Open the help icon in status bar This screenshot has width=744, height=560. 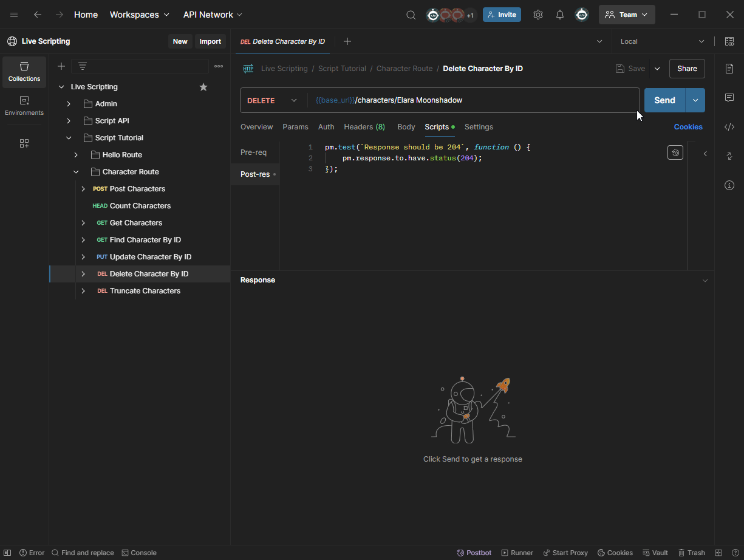(735, 553)
